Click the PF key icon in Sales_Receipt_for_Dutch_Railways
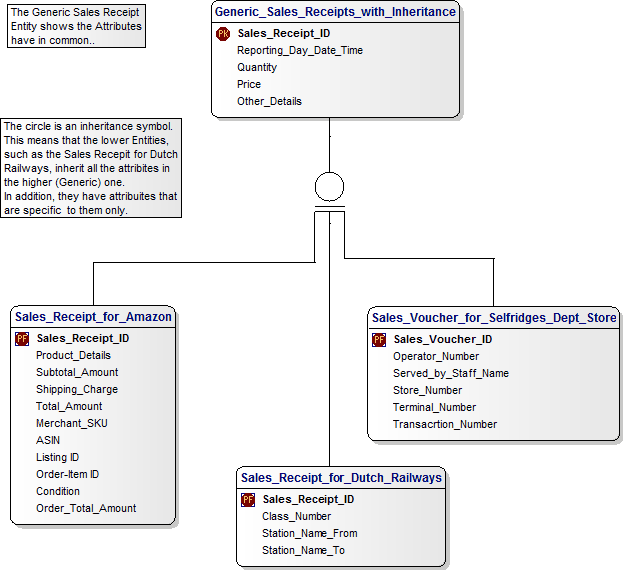The width and height of the screenshot is (625, 572). (248, 499)
